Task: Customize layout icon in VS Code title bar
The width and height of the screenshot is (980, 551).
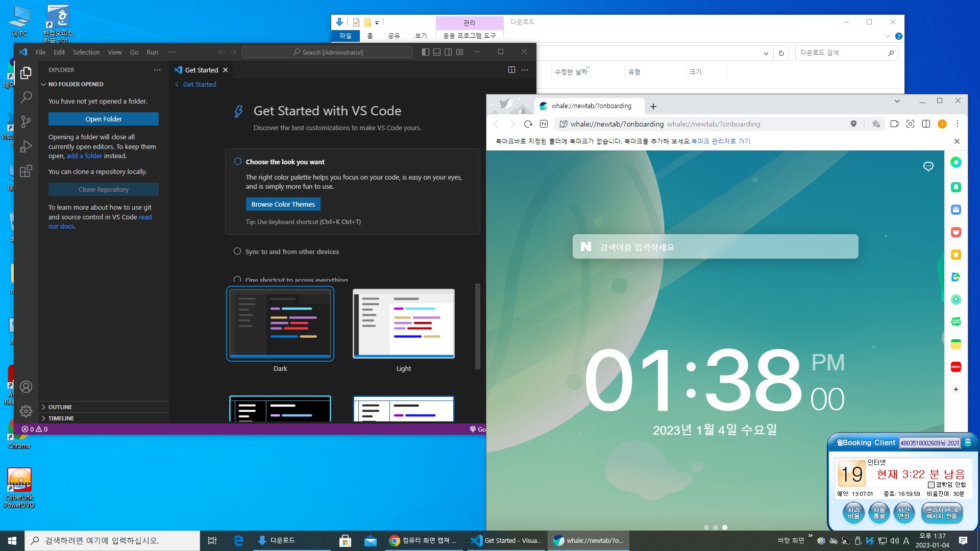Action: click(x=460, y=52)
